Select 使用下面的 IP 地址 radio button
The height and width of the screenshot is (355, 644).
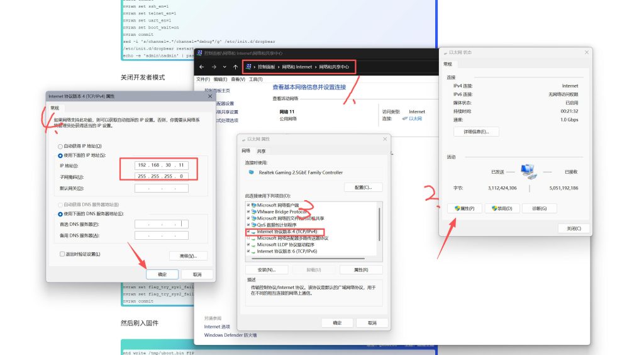[60, 155]
